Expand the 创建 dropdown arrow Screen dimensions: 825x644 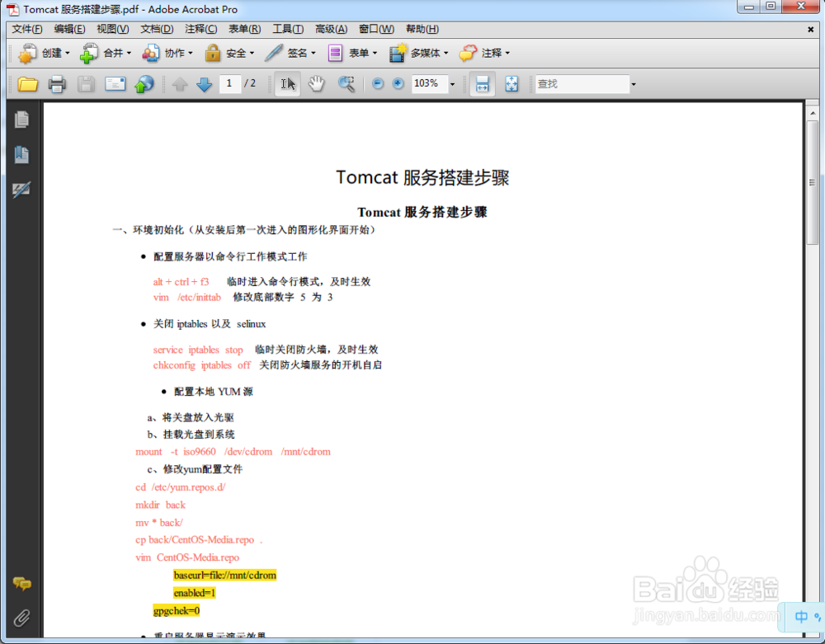pos(68,53)
